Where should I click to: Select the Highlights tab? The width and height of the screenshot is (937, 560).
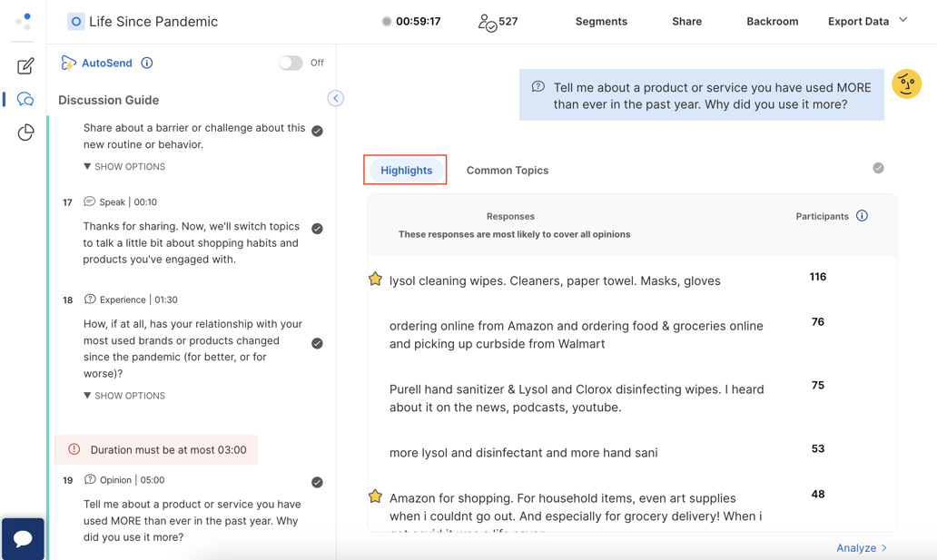(x=405, y=170)
